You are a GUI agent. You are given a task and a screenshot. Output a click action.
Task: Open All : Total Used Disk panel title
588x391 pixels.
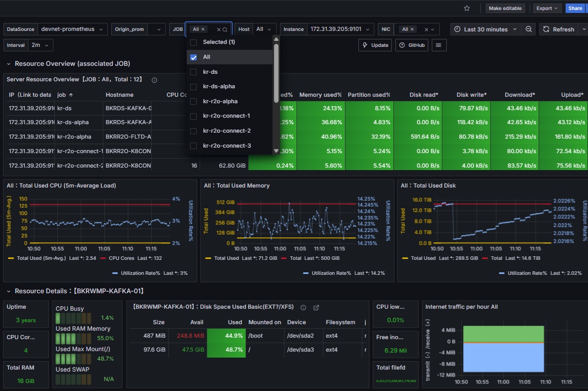point(428,186)
